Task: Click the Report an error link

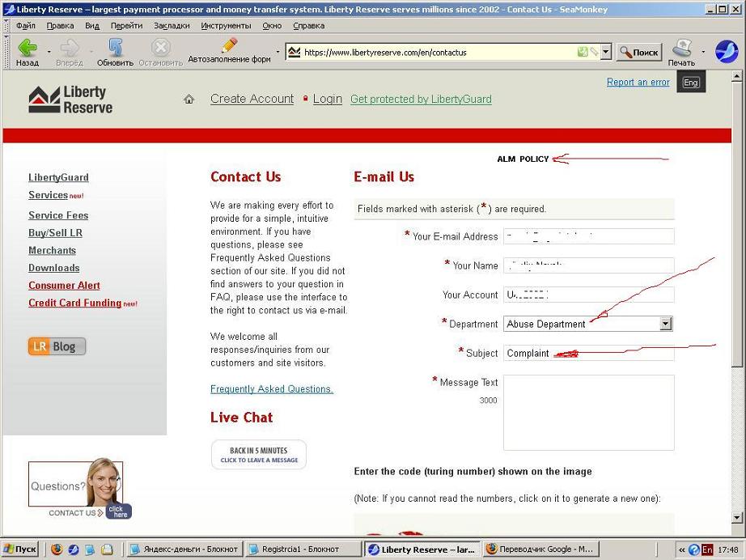Action: [638, 83]
